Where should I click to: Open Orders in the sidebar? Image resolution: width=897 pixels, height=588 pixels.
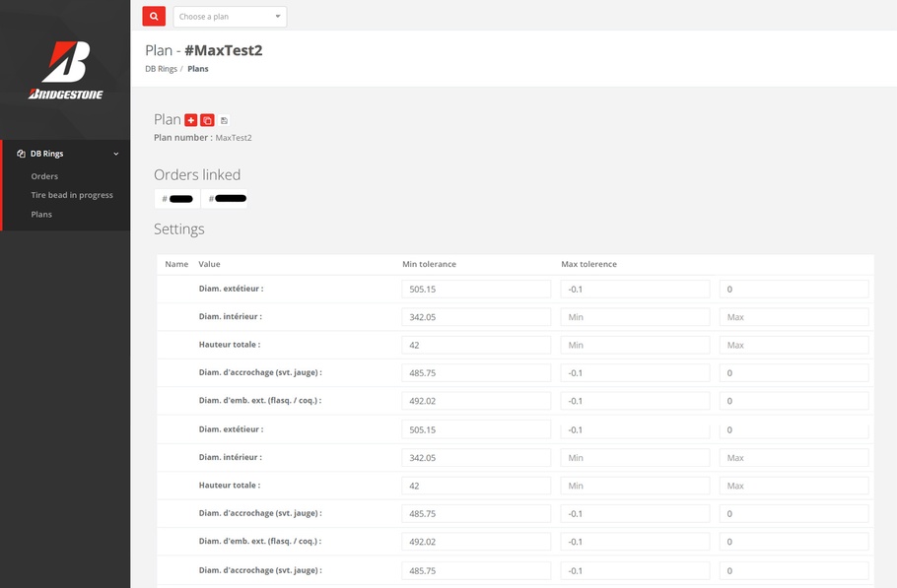point(44,176)
